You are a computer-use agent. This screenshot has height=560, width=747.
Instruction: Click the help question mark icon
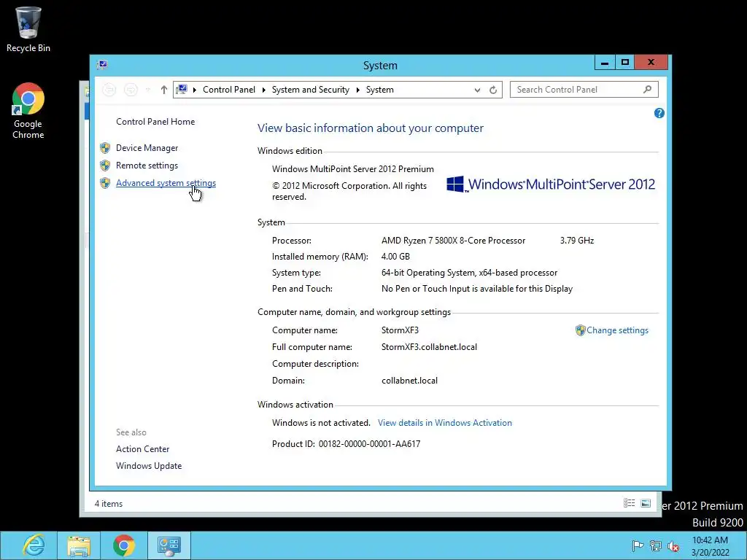[659, 113]
